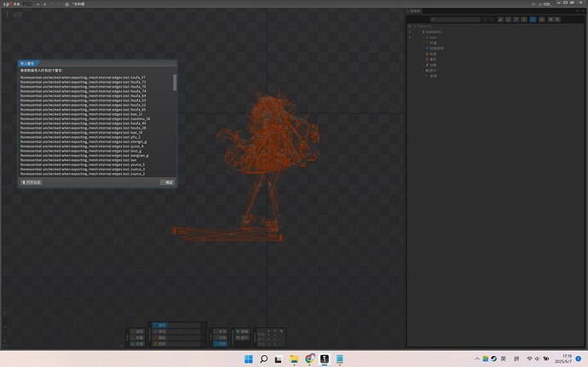Select the 权重 Weights tool
Screen dimensions: 588x367
pyautogui.click(x=137, y=338)
